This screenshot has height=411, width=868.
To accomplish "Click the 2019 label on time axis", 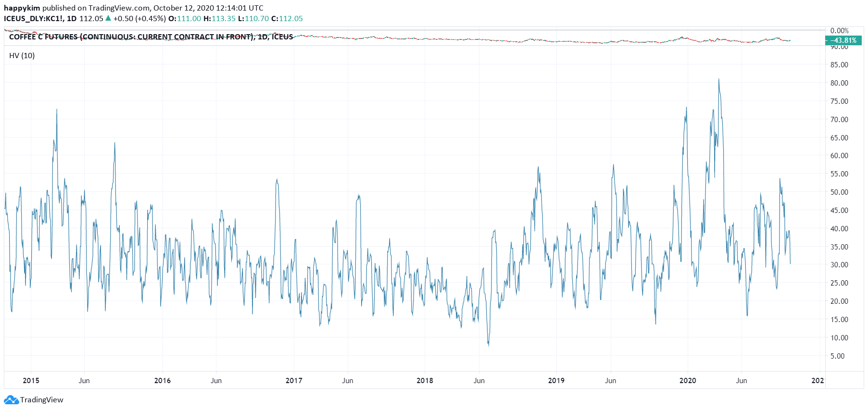I will [x=556, y=381].
